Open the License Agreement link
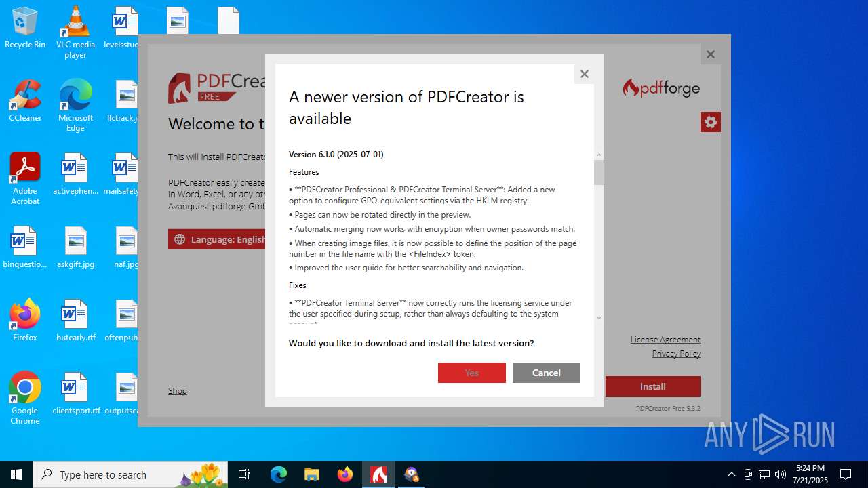Image resolution: width=868 pixels, height=488 pixels. 665,340
